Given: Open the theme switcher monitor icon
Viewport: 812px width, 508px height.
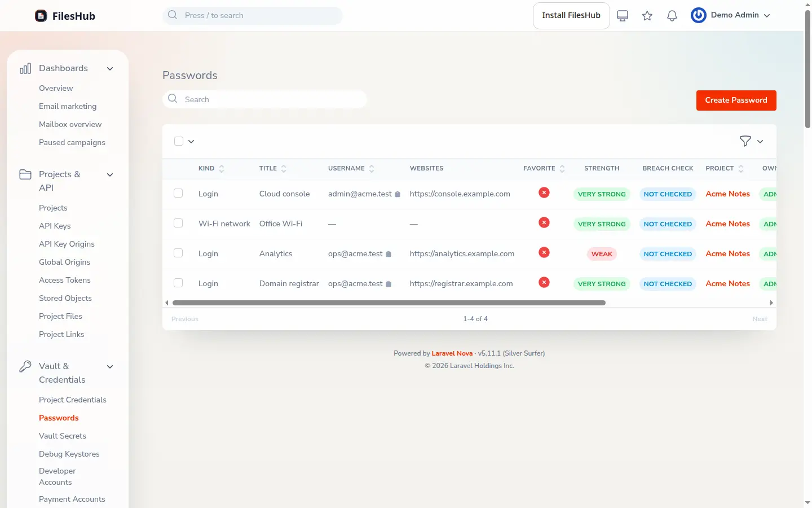Looking at the screenshot, I should coord(623,16).
